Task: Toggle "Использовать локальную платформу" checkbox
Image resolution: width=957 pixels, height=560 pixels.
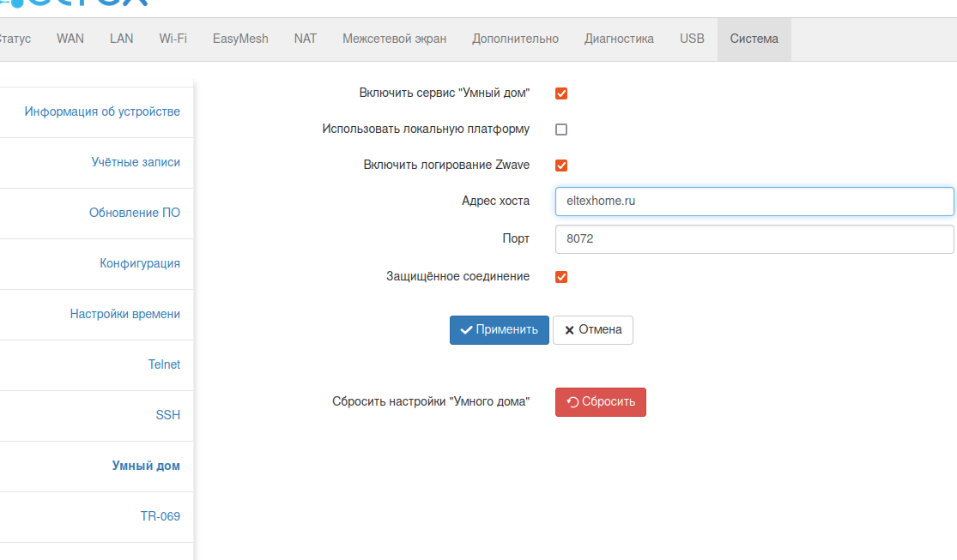Action: (561, 129)
